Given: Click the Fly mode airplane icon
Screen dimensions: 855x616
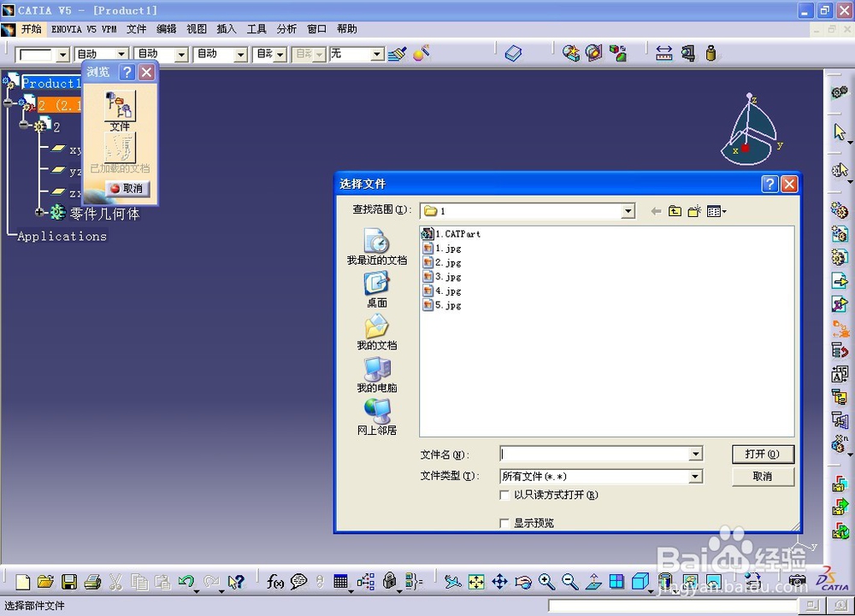Looking at the screenshot, I should pos(452,582).
